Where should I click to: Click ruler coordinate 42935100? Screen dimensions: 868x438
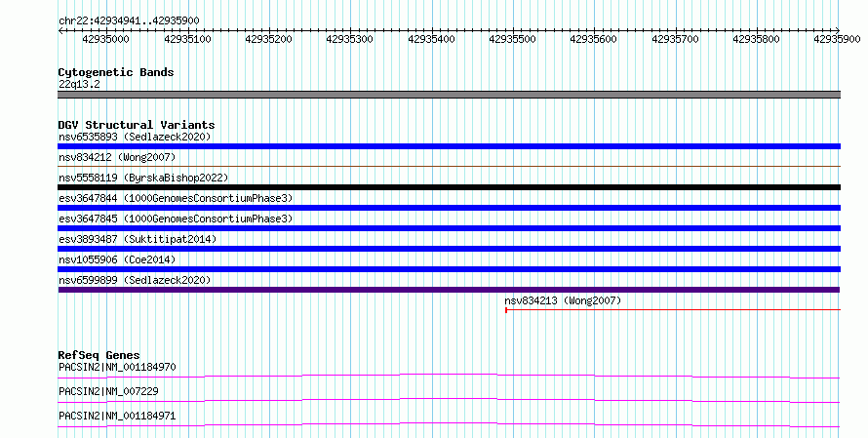click(187, 39)
